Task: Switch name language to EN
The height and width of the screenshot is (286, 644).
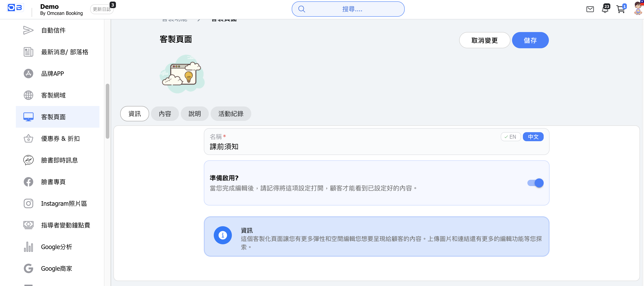Action: [510, 137]
